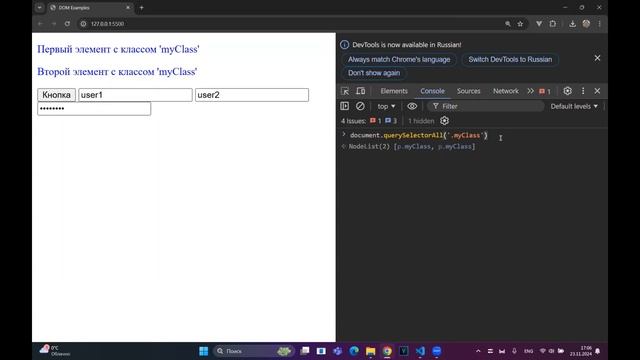The width and height of the screenshot is (640, 360).
Task: Focus the console Filter field
Action: [x=486, y=106]
